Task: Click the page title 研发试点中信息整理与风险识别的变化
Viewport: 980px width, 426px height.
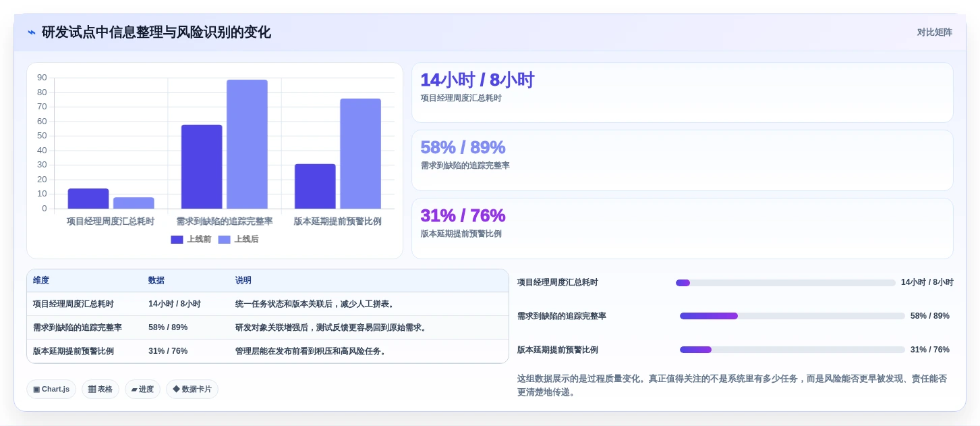Action: pyautogui.click(x=156, y=32)
